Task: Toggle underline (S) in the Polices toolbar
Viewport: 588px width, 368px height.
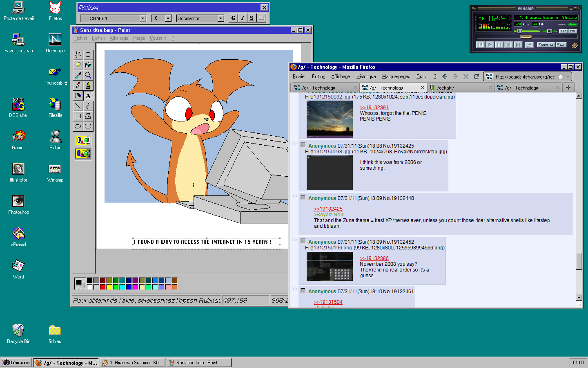Action: tap(252, 18)
